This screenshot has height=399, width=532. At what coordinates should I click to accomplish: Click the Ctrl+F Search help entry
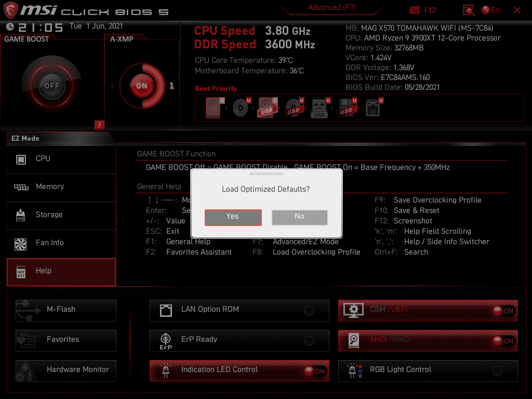pos(401,252)
